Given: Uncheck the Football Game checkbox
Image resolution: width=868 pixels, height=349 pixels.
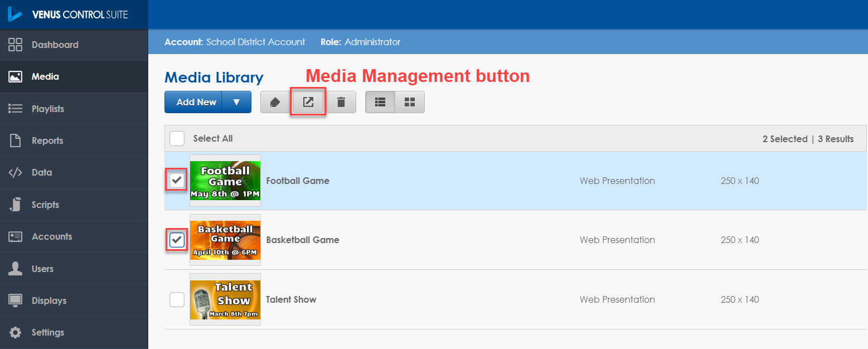Looking at the screenshot, I should click(176, 180).
